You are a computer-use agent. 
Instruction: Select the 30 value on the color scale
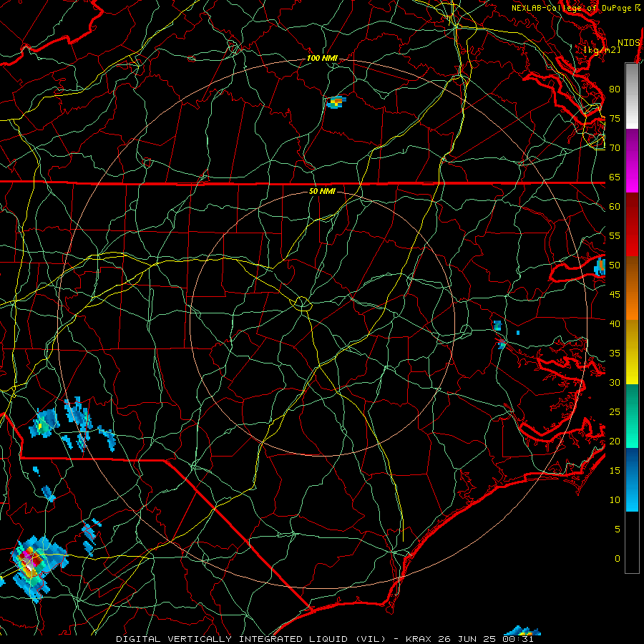(615, 383)
